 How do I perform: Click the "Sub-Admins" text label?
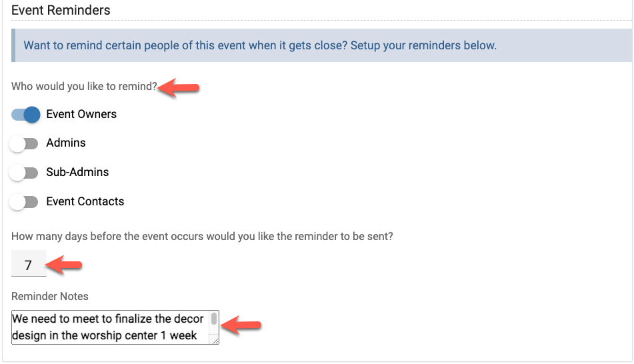[77, 172]
